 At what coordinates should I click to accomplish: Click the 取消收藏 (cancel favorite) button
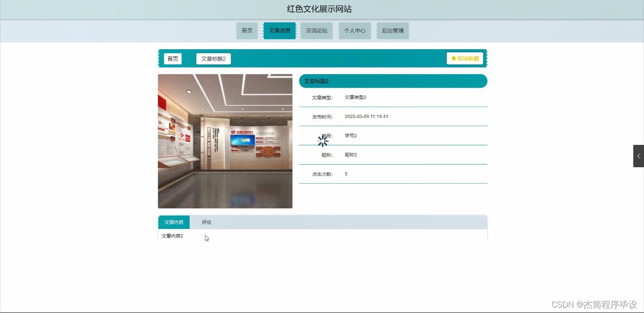coord(465,58)
